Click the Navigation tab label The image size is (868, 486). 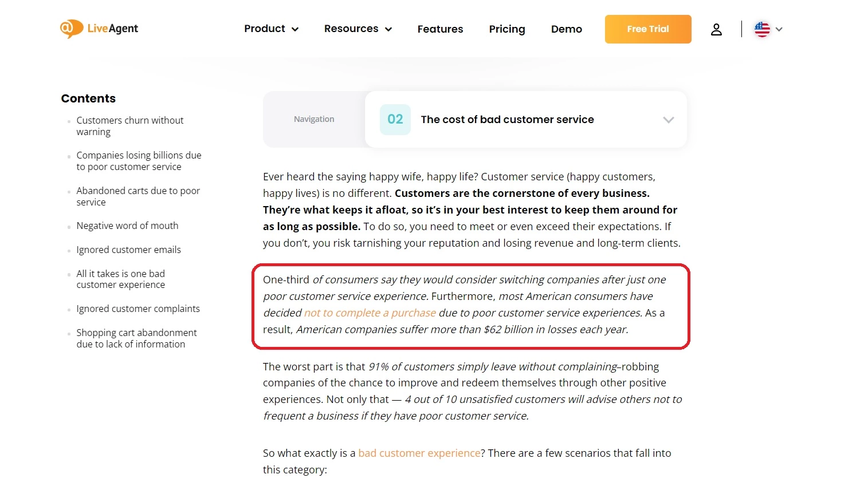coord(314,119)
